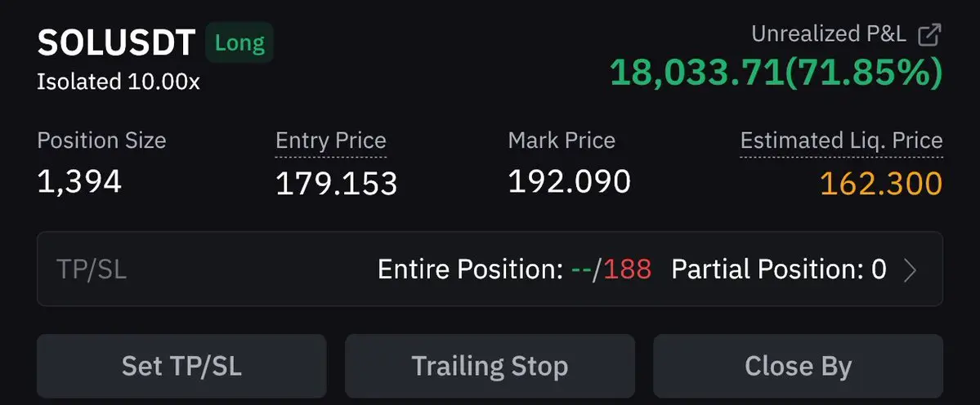Screen dimensions: 980x405
Task: Select the green Long position badge
Action: 239,43
